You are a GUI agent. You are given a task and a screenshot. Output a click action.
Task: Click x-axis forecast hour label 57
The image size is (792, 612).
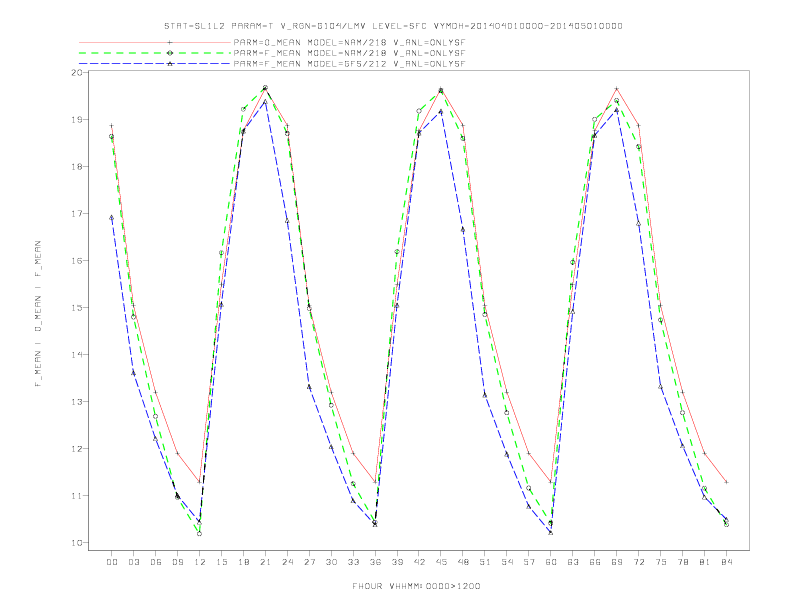coord(529,562)
